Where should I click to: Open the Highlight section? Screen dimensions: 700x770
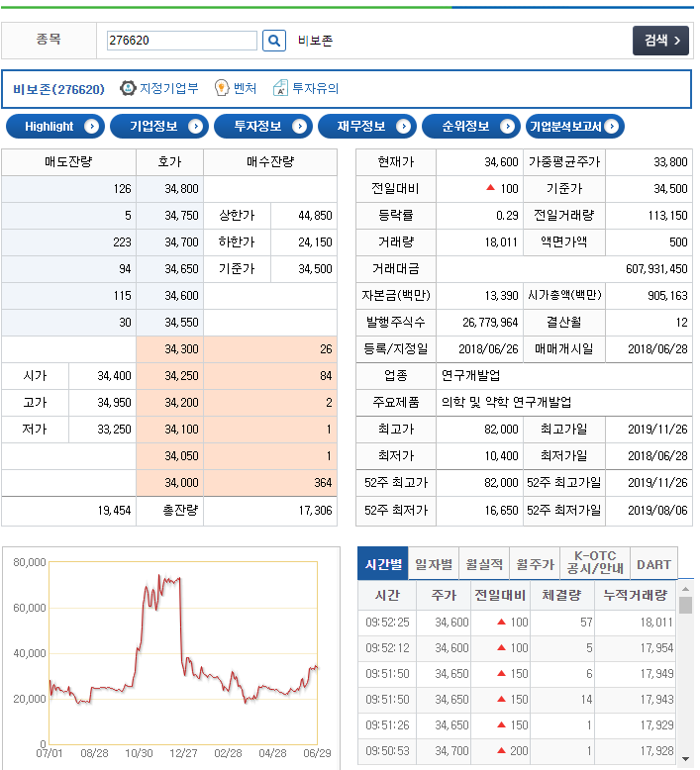[55, 127]
